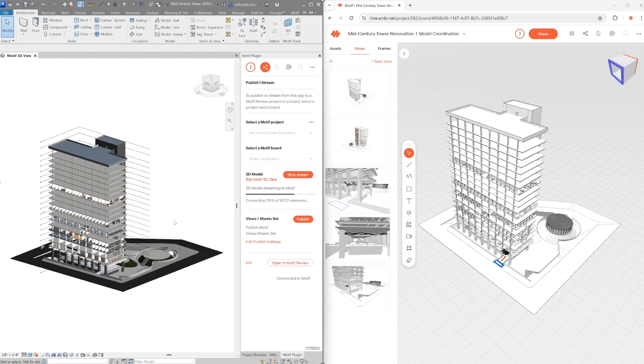Select the eraser tool in Motif toolbar
The height and width of the screenshot is (364, 644).
point(409,261)
